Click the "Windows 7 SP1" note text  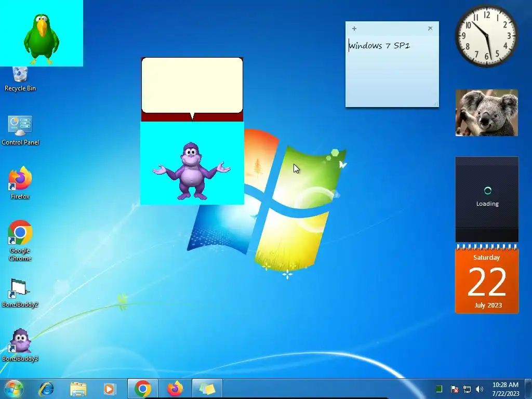tap(380, 46)
